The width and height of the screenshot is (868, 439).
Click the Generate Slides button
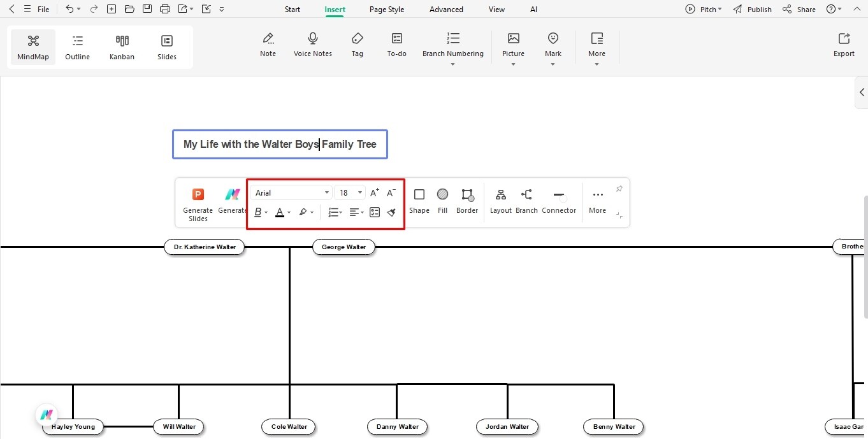coord(198,204)
